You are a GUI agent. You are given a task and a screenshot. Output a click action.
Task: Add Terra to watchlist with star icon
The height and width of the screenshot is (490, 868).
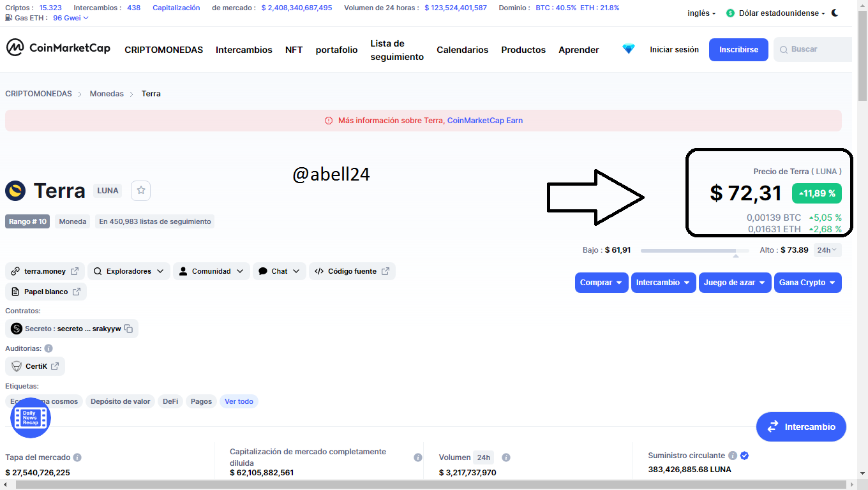141,190
